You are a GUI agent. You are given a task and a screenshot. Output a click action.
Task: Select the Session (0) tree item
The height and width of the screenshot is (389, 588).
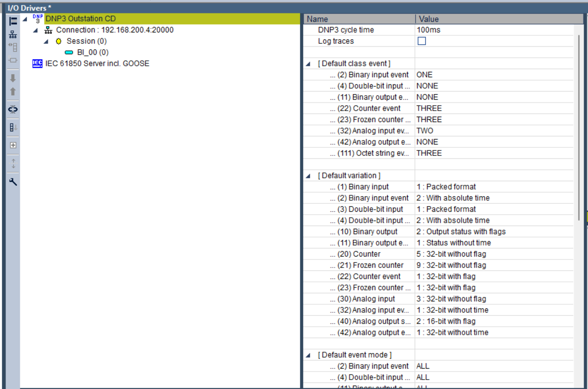[x=87, y=41]
